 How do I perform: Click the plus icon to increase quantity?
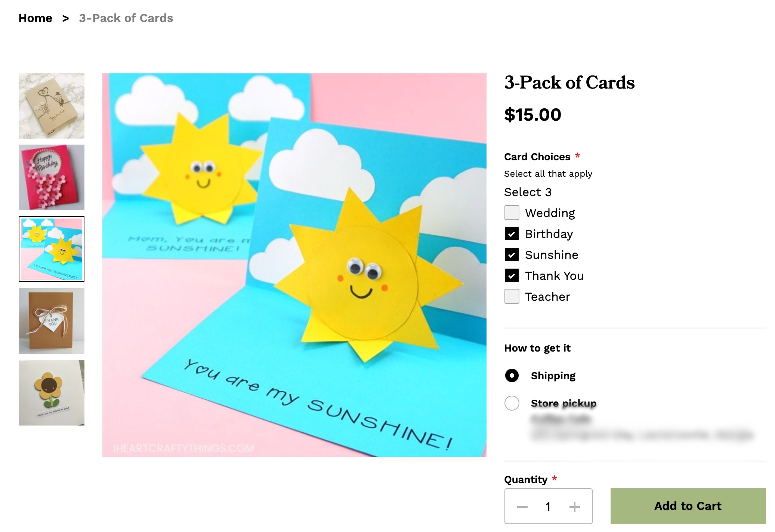coord(574,507)
